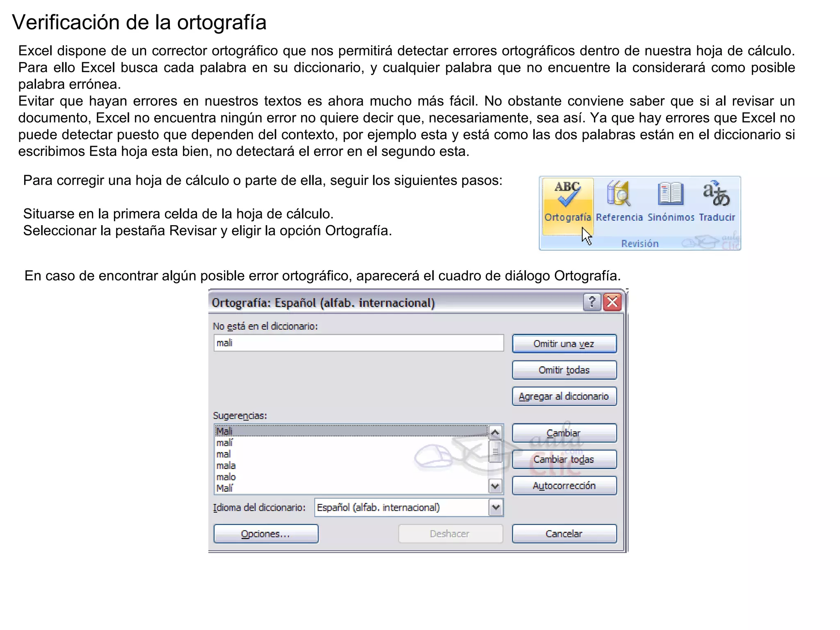Screen dimensions: 840x630
Task: Click the Revisión group label
Action: click(640, 244)
